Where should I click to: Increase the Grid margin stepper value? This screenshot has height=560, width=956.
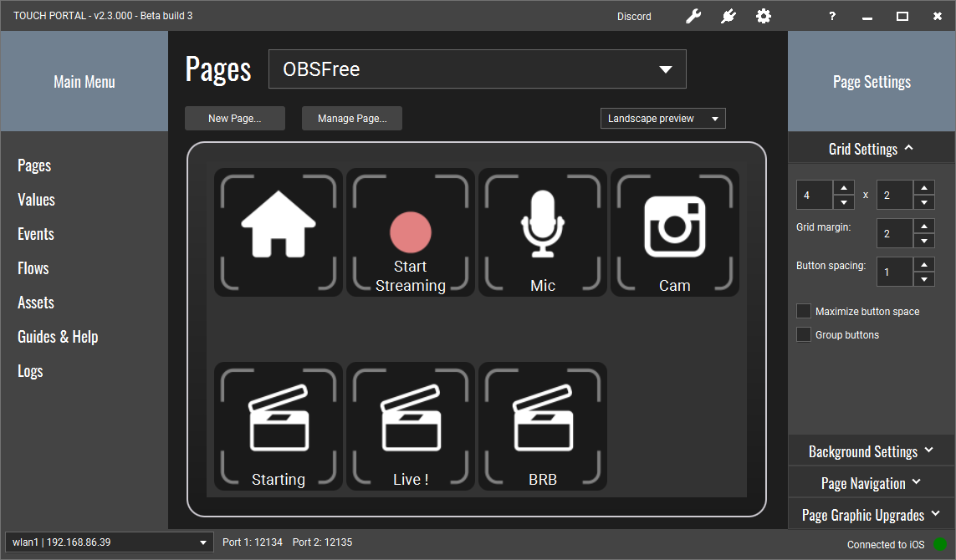(923, 226)
